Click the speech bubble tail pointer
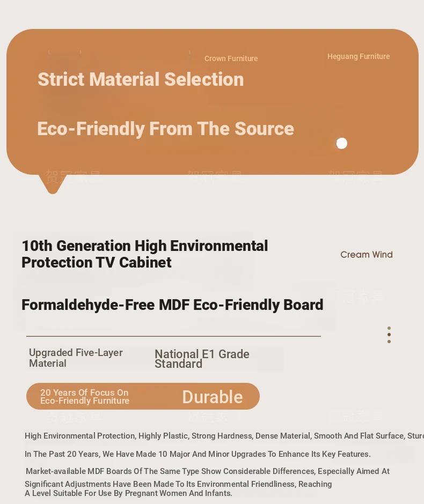The image size is (424, 504). pyautogui.click(x=53, y=184)
